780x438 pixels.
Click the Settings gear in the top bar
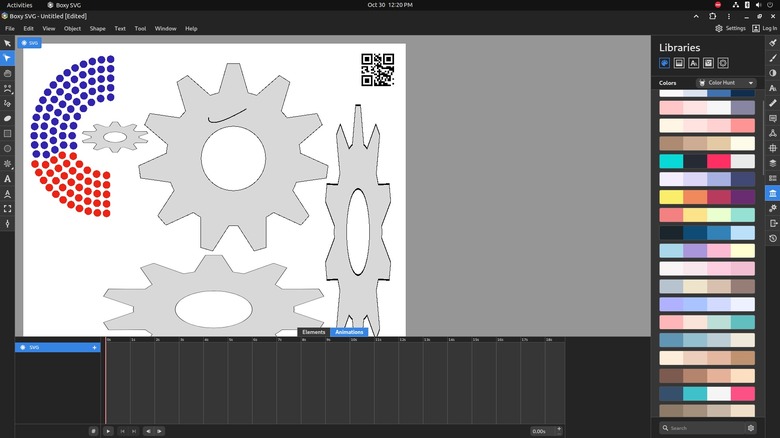point(730,28)
